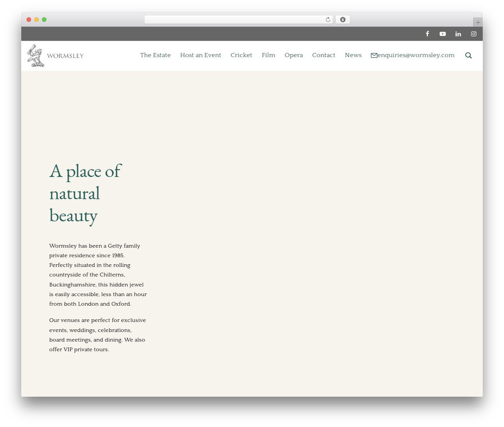Minimize the window with the yellow button
This screenshot has height=427, width=504.
(37, 20)
